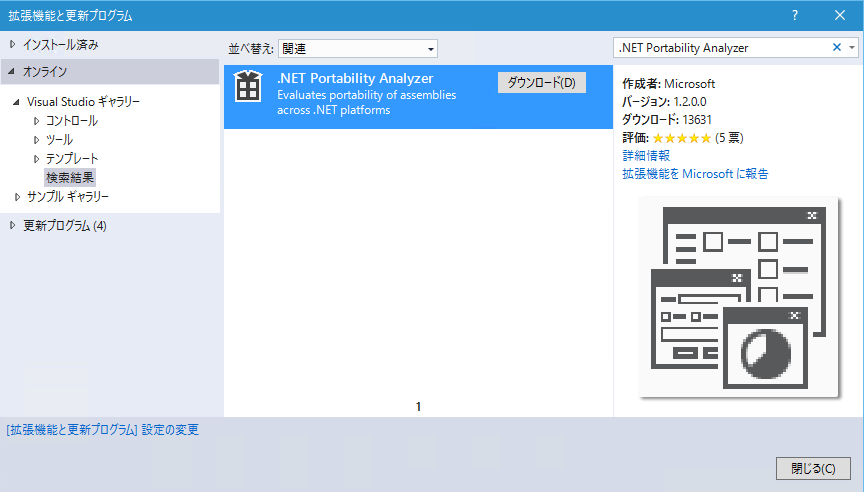Expand the インストール済み category
The width and height of the screenshot is (864, 492).
pyautogui.click(x=12, y=45)
